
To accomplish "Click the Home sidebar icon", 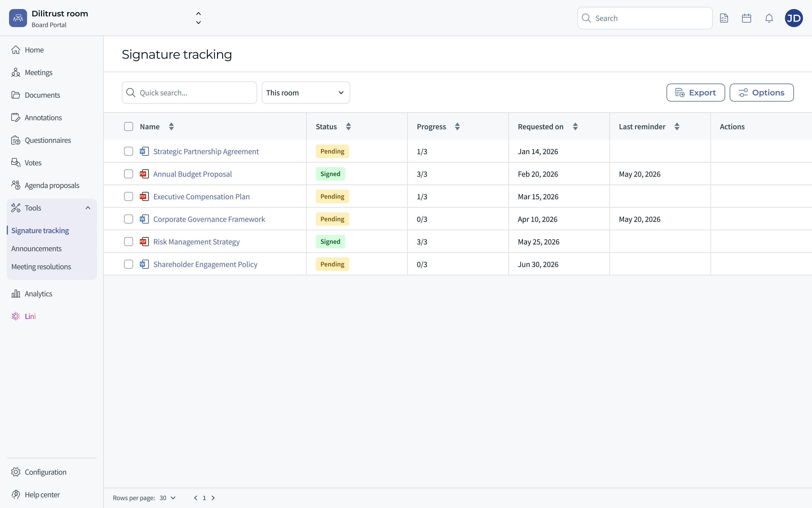I will coord(16,50).
